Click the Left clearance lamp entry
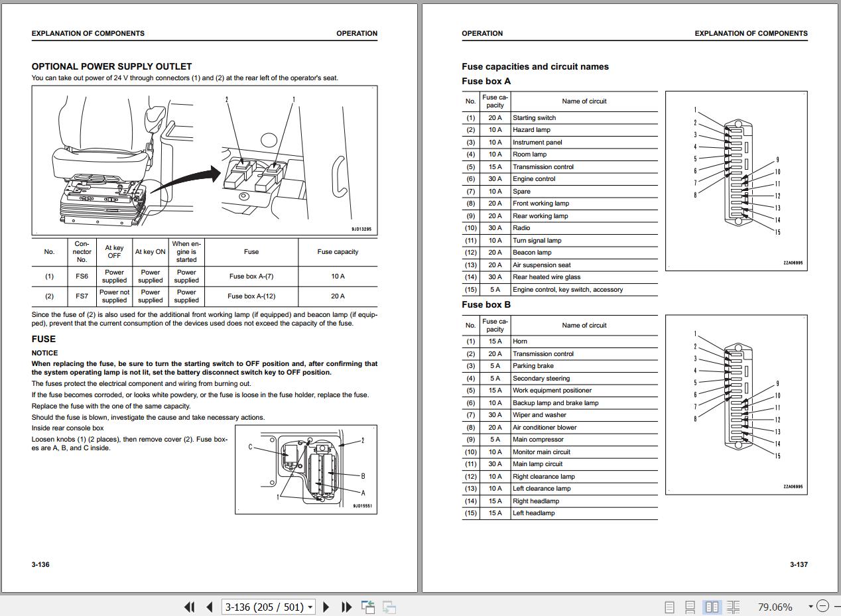The width and height of the screenshot is (841, 616). point(541,489)
